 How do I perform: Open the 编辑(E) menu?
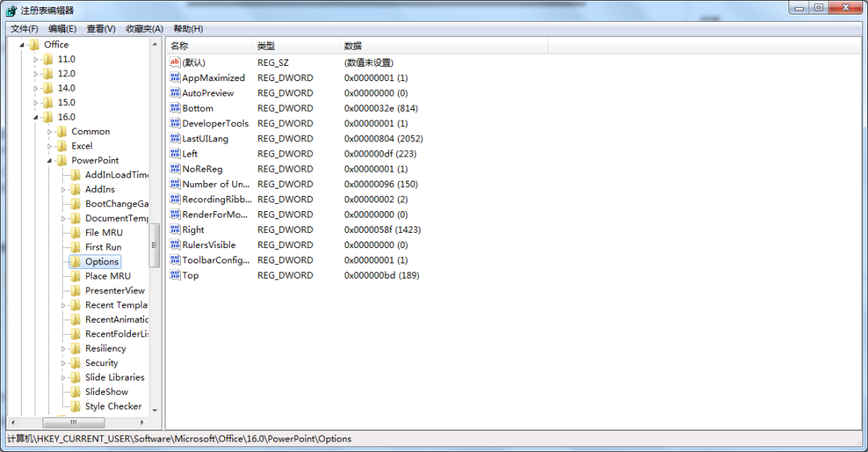click(x=63, y=29)
